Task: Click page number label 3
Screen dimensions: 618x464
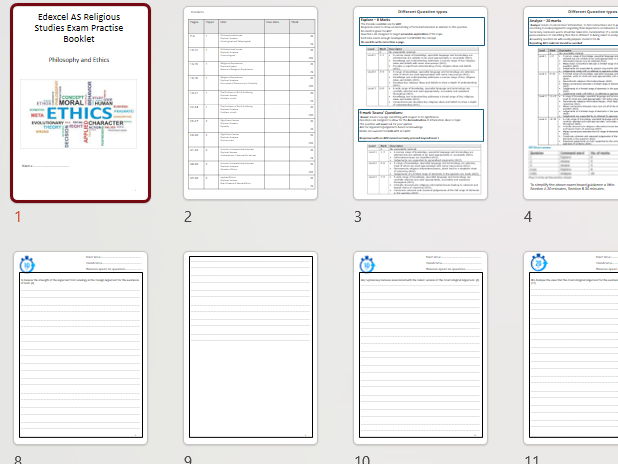Action: pos(358,216)
